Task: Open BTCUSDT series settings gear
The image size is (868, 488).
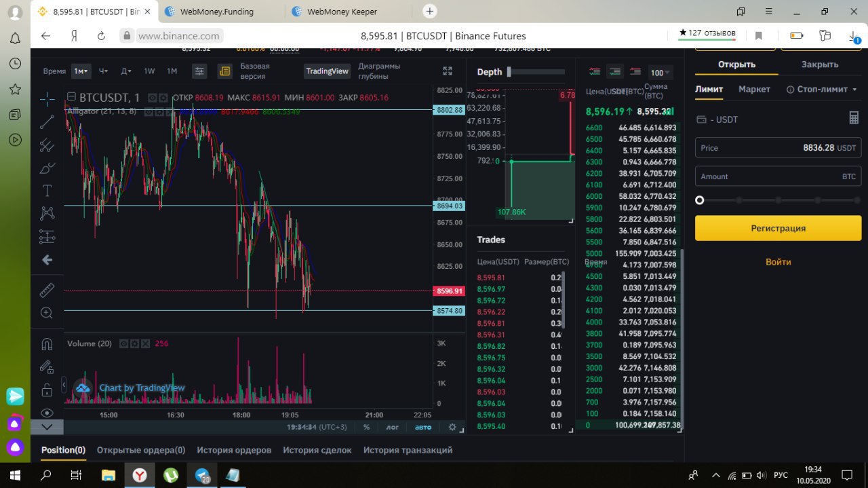Action: click(x=163, y=98)
